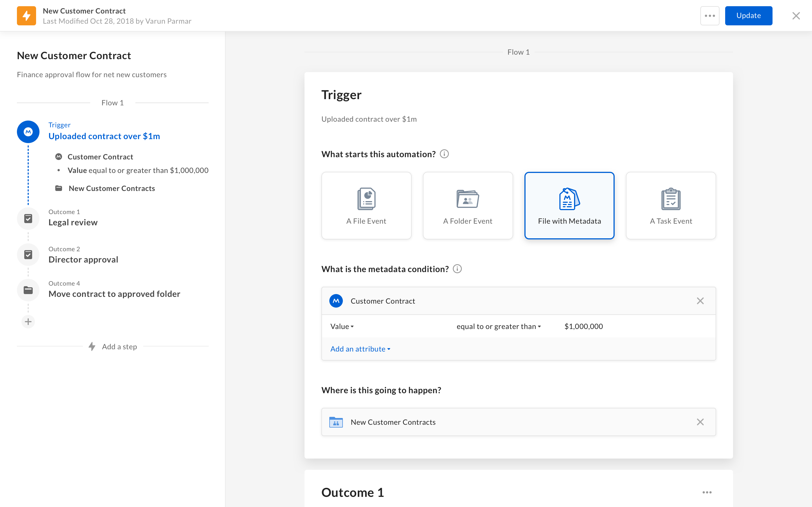
Task: Select the A Task Event trigger card
Action: click(x=670, y=206)
